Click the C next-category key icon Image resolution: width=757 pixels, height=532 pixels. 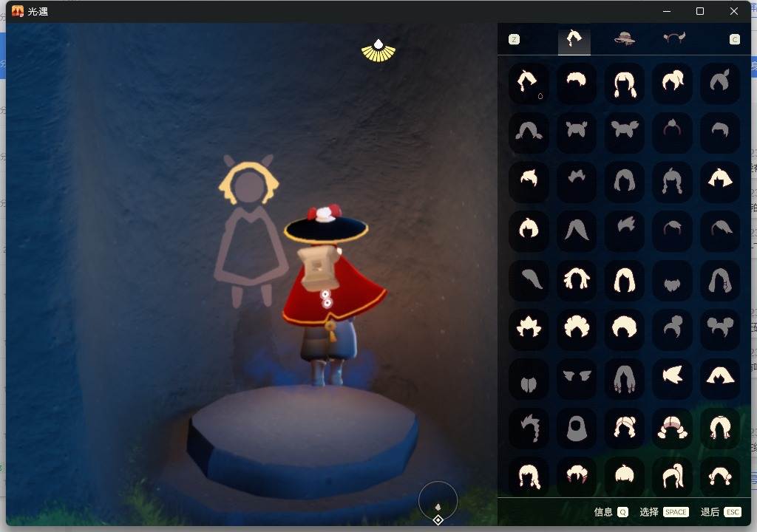734,39
